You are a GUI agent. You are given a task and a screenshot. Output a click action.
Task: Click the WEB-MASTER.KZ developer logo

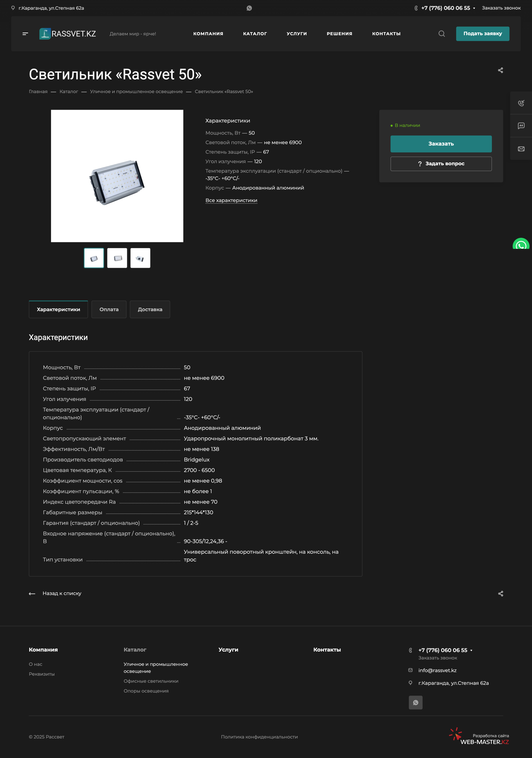coord(479,737)
